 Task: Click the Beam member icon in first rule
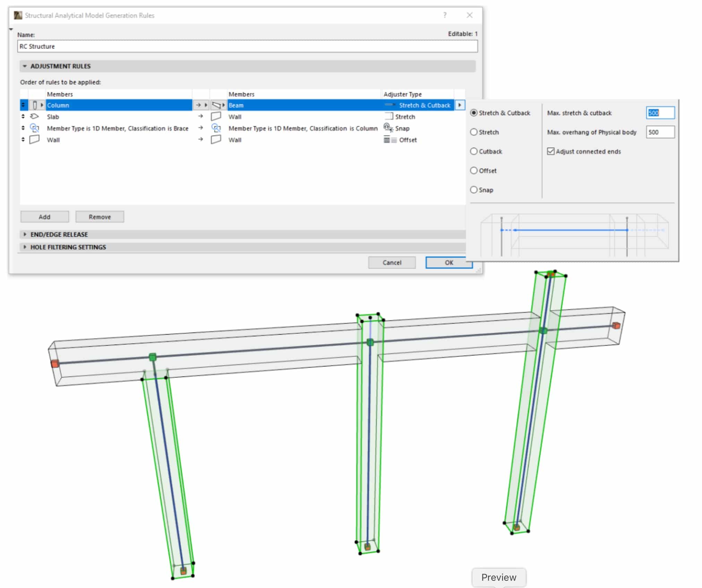click(x=216, y=105)
